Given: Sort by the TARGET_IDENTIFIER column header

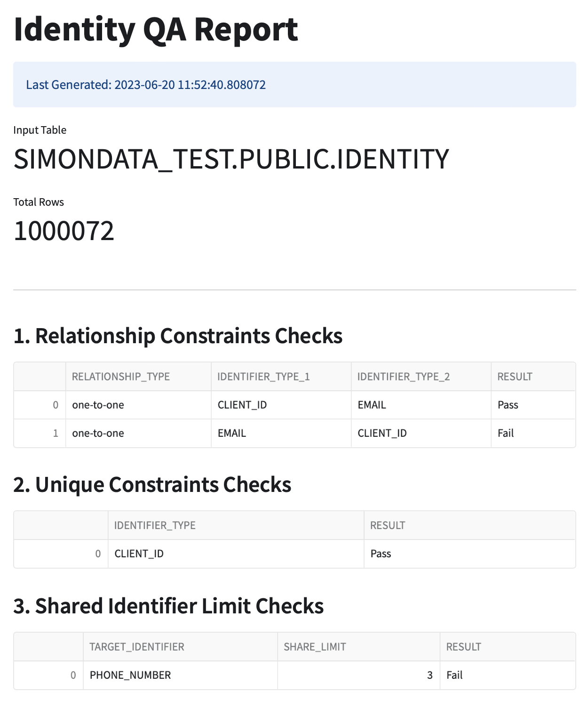Looking at the screenshot, I should click(137, 647).
